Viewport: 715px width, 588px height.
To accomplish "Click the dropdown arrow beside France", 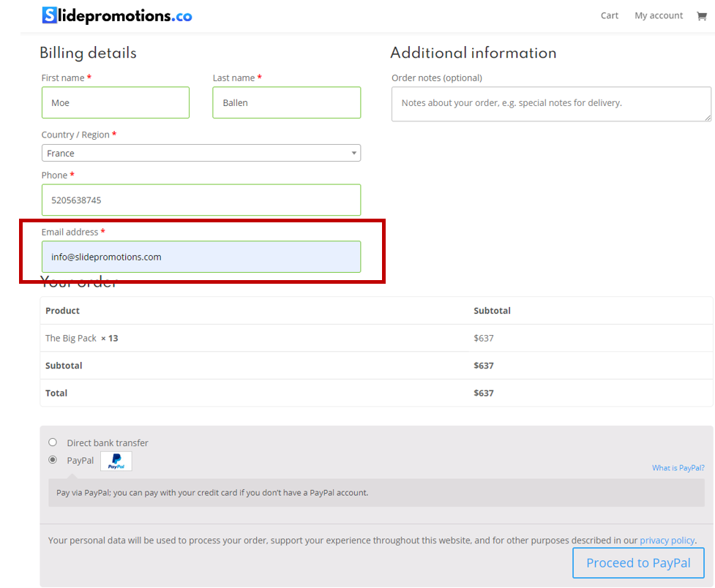I will click(x=353, y=153).
